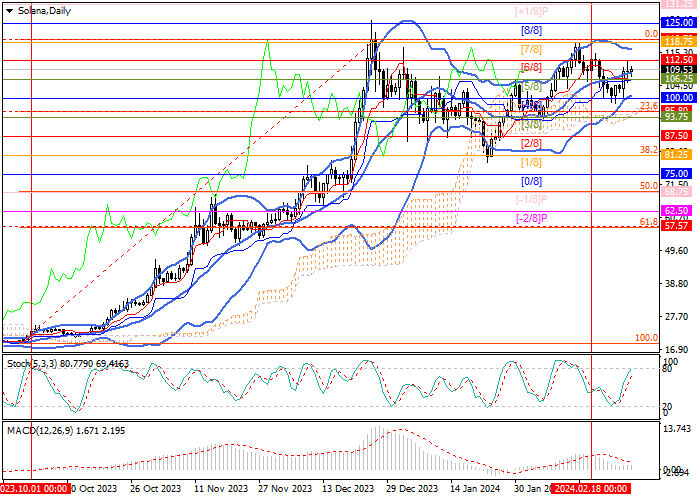Click the 68.75 pink price tag
This screenshot has width=700, height=500.
click(678, 192)
